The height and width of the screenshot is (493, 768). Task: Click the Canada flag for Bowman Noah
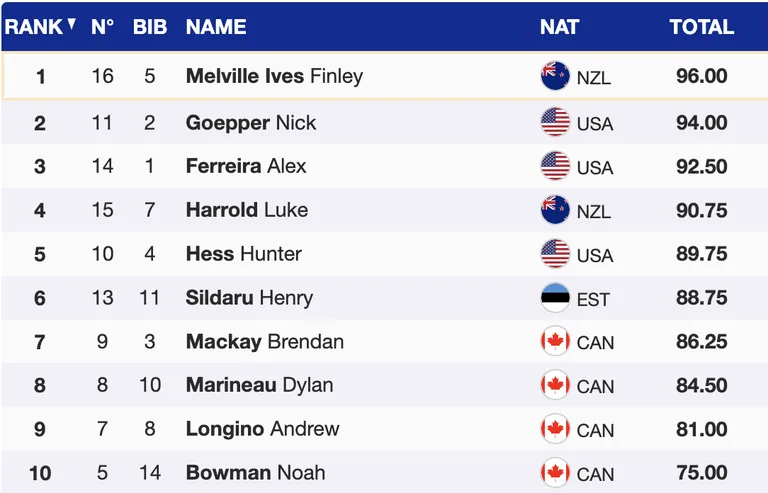click(555, 472)
